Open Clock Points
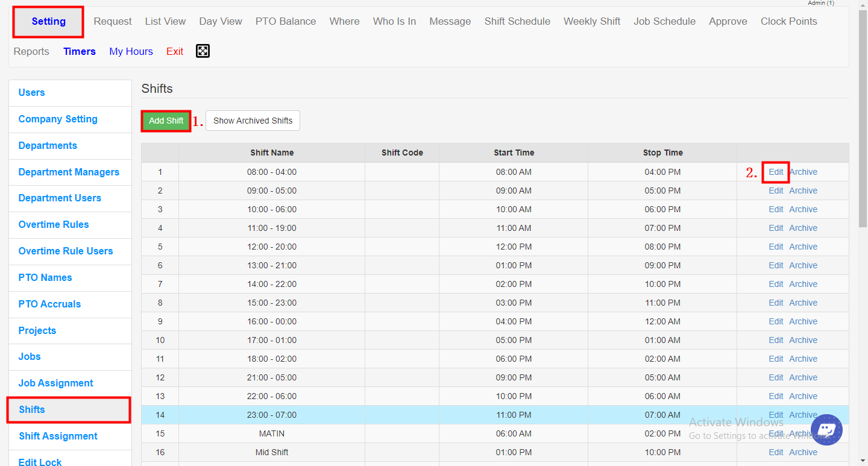This screenshot has height=466, width=868. (789, 22)
